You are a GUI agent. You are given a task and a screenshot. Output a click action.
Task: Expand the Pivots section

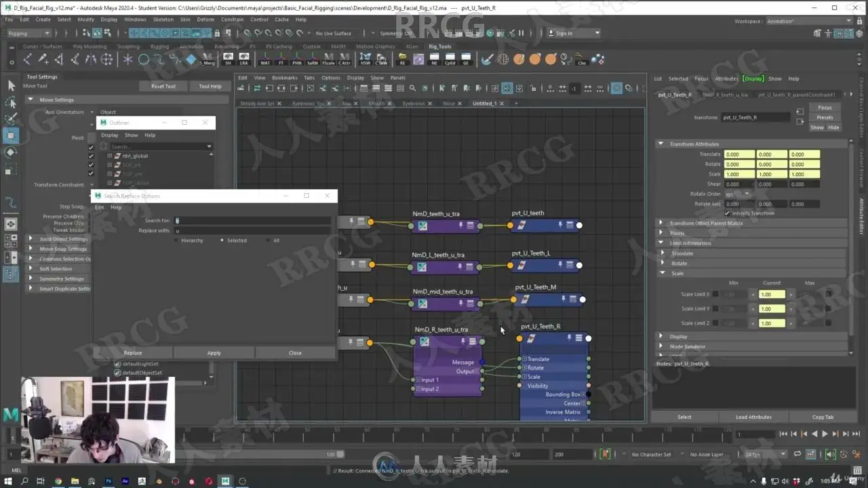point(661,233)
